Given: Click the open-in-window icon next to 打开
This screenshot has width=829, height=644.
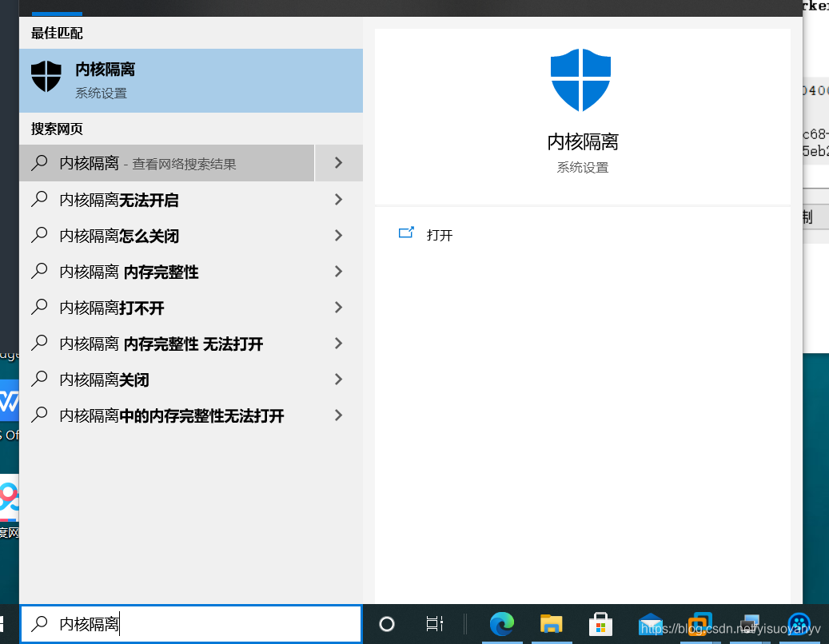Looking at the screenshot, I should point(406,233).
